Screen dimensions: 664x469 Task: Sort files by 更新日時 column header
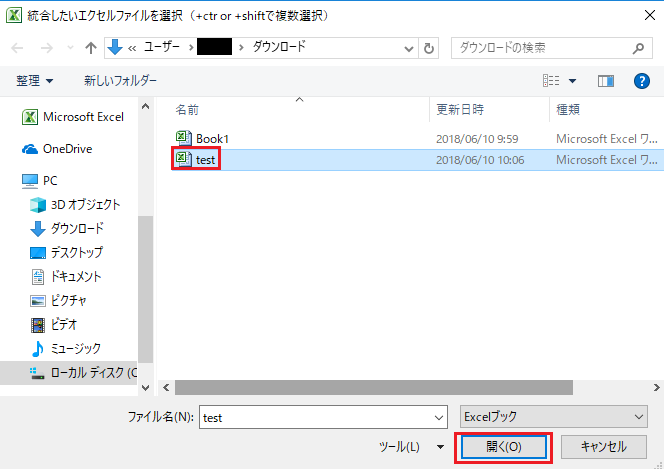460,110
